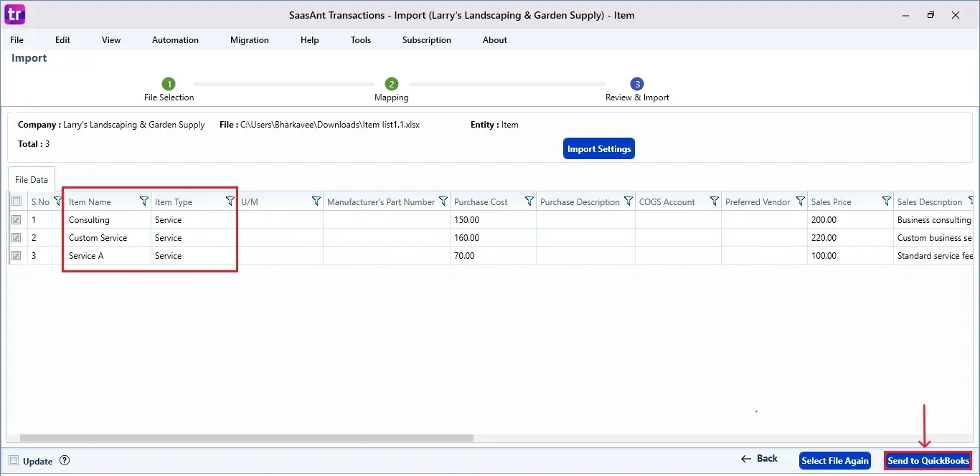
Task: Uncheck the row for Custom Service
Action: tap(17, 237)
